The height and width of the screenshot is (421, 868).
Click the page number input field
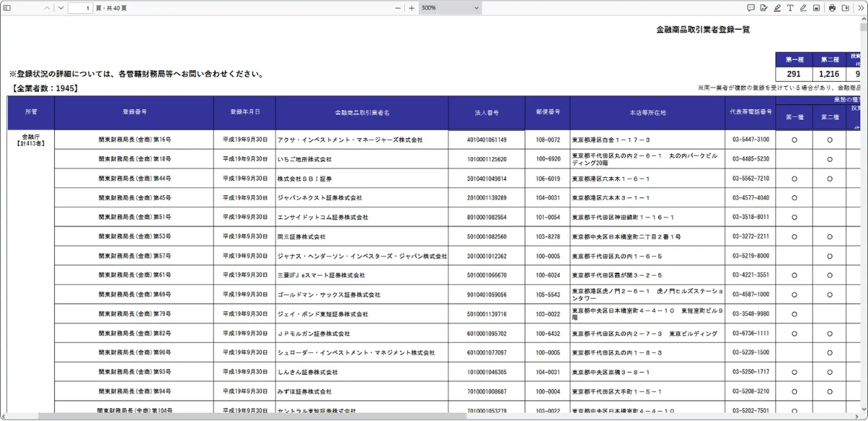pos(80,8)
